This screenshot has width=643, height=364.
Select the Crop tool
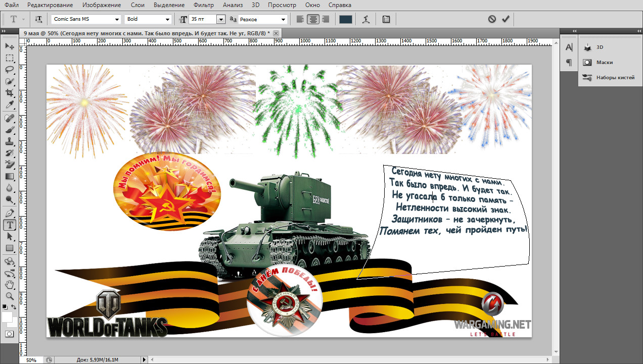click(9, 93)
